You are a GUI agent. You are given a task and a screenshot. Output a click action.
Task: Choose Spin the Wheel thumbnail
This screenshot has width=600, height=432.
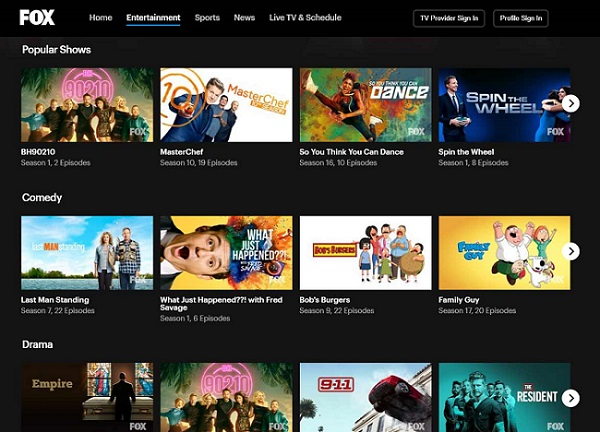[504, 105]
